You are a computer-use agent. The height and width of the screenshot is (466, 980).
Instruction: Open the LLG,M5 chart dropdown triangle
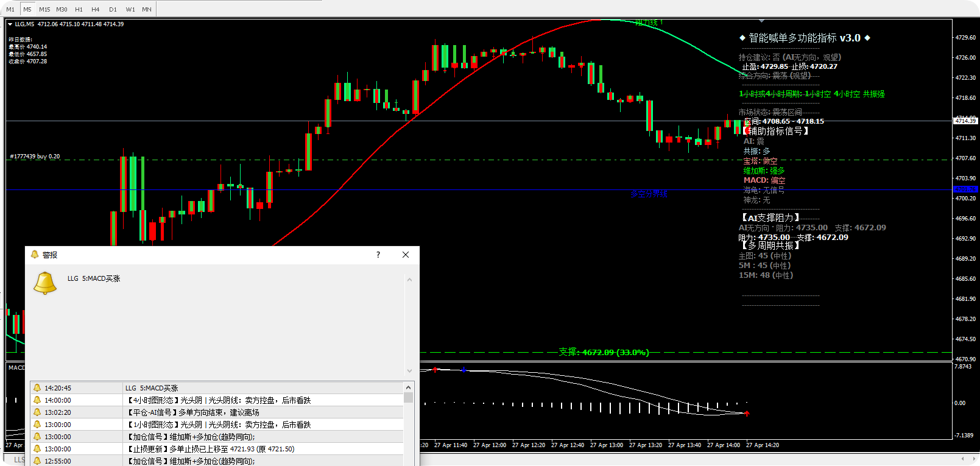10,24
